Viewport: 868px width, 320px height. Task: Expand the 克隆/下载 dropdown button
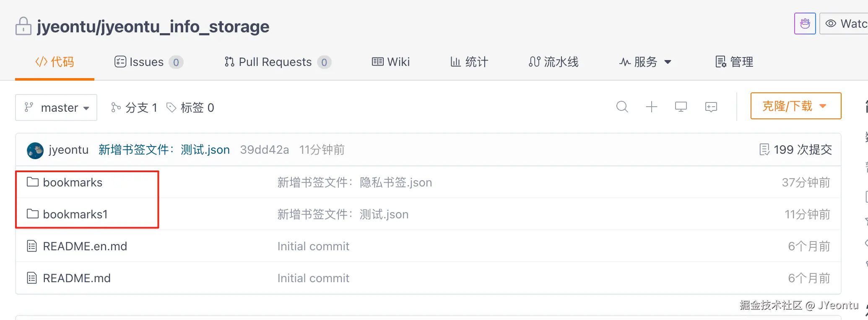pyautogui.click(x=795, y=106)
